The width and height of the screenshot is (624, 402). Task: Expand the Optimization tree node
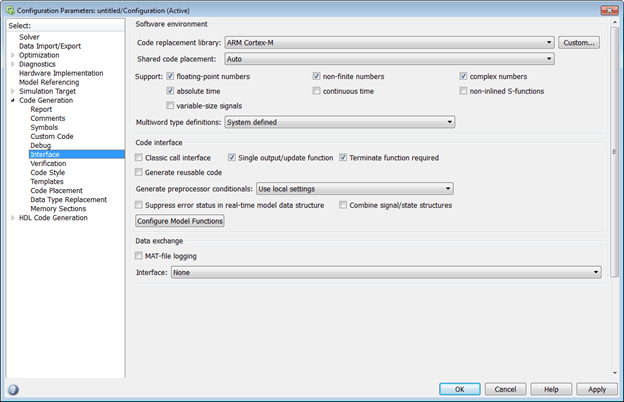[12, 55]
